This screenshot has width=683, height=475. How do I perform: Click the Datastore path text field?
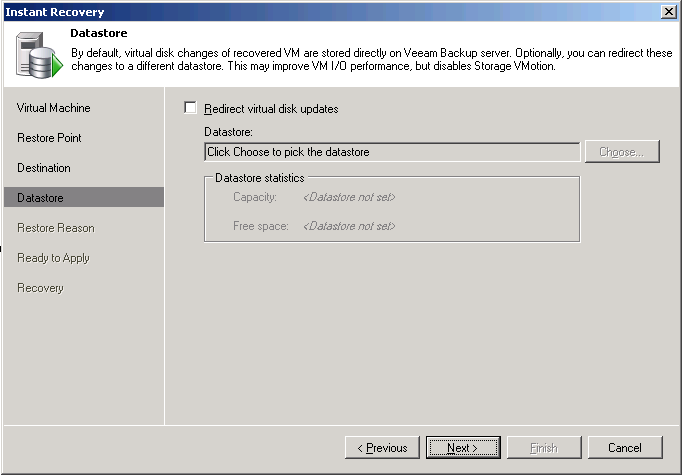392,152
